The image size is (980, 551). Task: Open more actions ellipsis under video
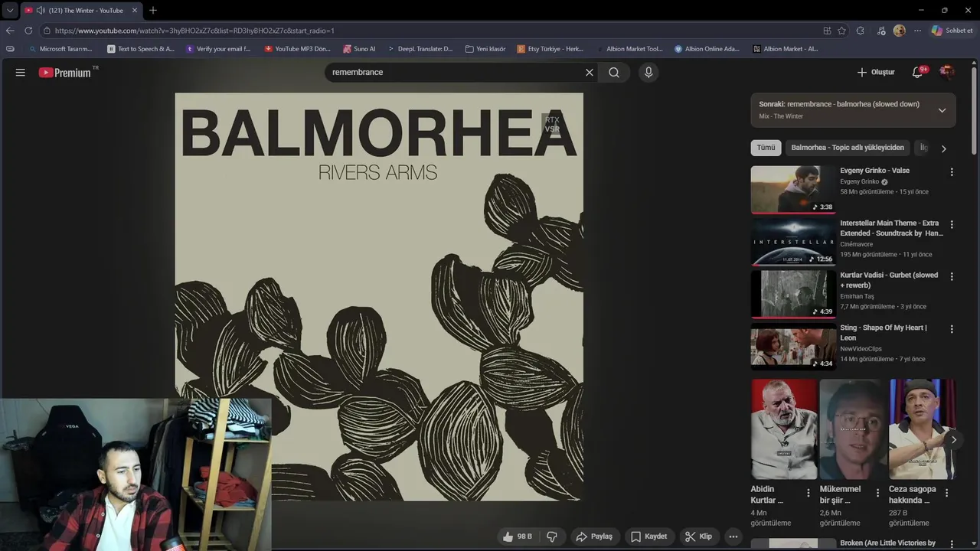click(x=733, y=536)
